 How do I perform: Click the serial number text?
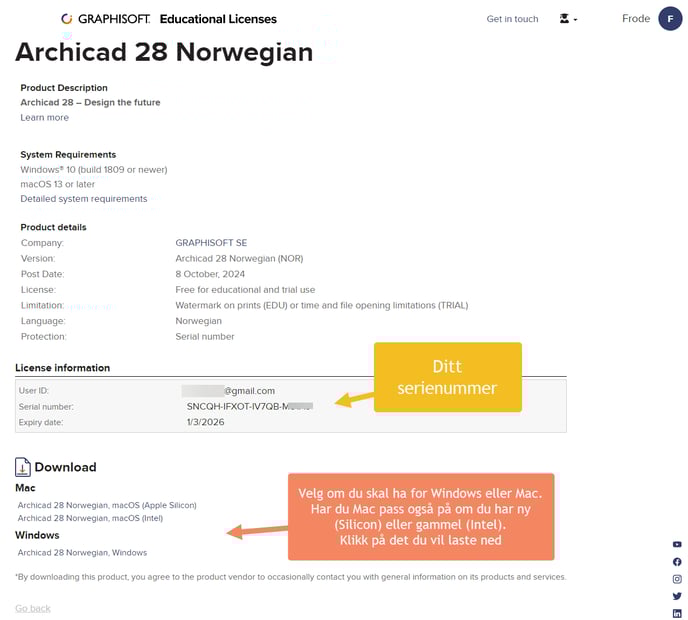point(250,406)
